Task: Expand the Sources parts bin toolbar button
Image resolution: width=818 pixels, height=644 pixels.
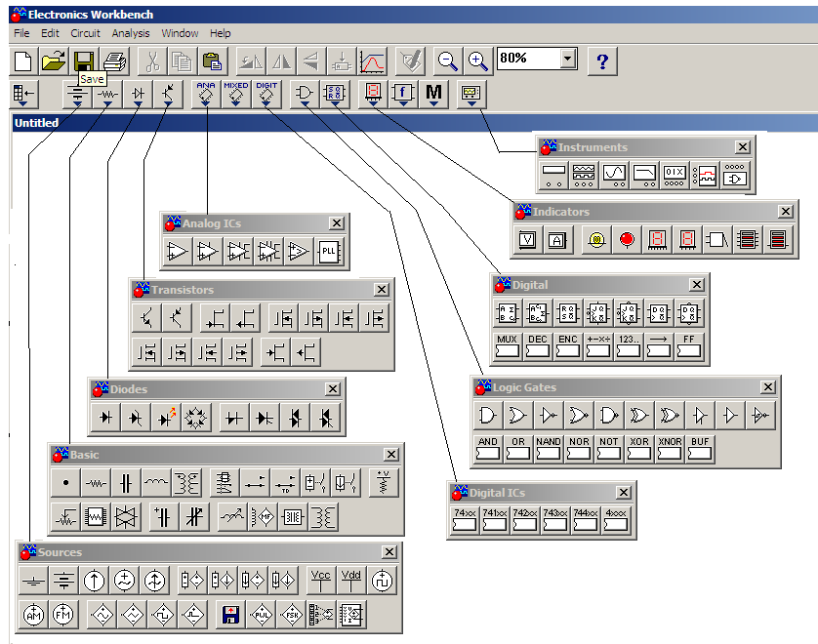Action: click(77, 95)
